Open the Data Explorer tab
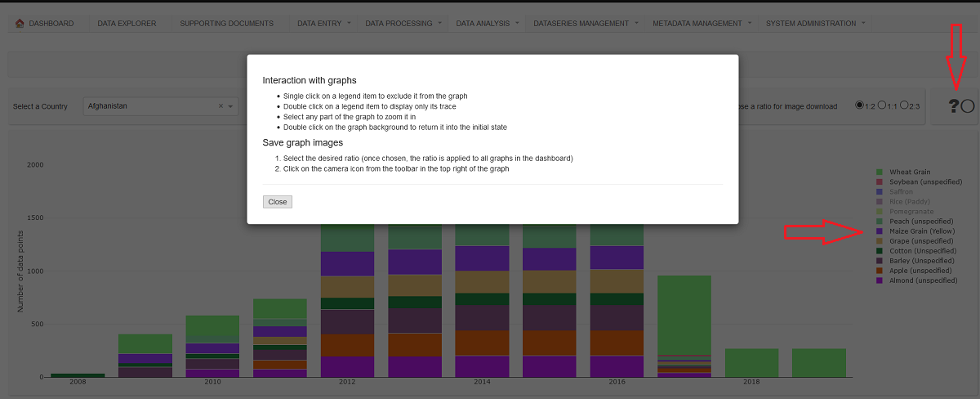This screenshot has width=980, height=399. (127, 23)
